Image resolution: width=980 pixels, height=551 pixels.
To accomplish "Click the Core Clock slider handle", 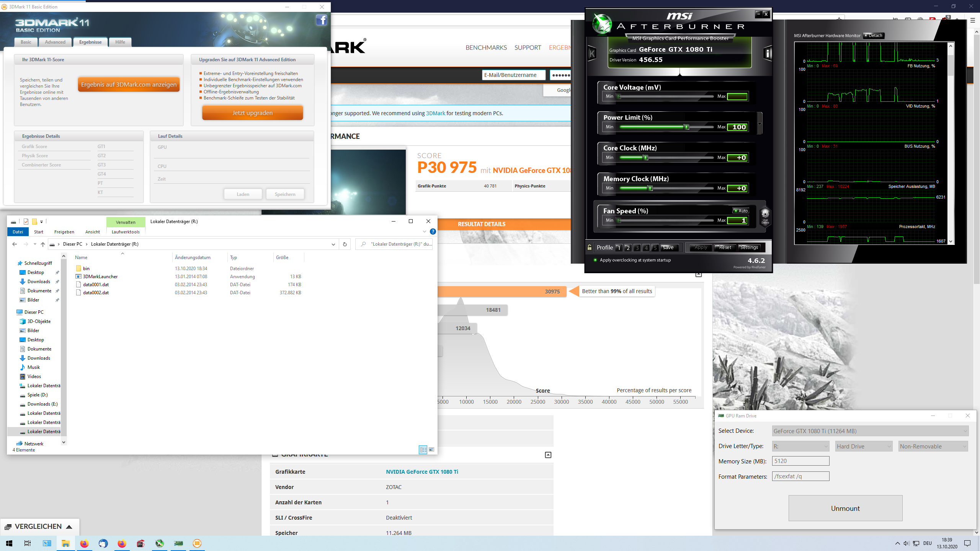I will coord(646,158).
